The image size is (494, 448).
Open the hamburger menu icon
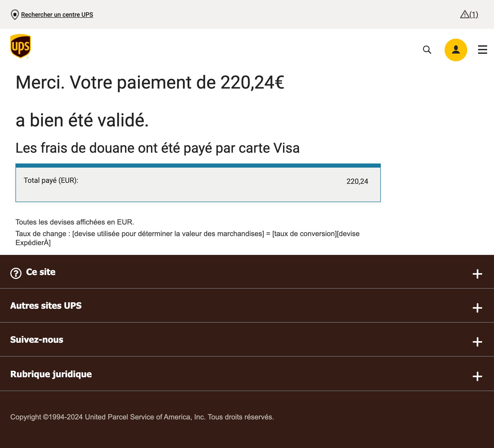482,50
